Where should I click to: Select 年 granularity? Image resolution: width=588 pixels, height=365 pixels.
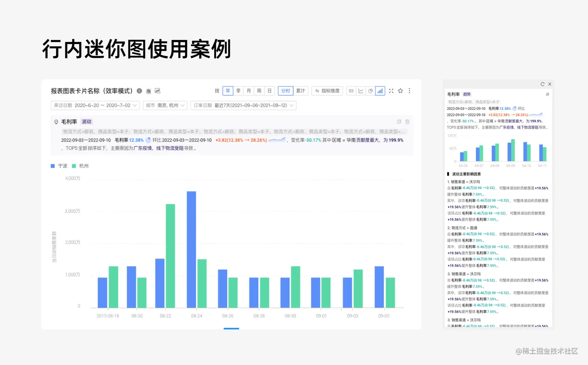[228, 91]
